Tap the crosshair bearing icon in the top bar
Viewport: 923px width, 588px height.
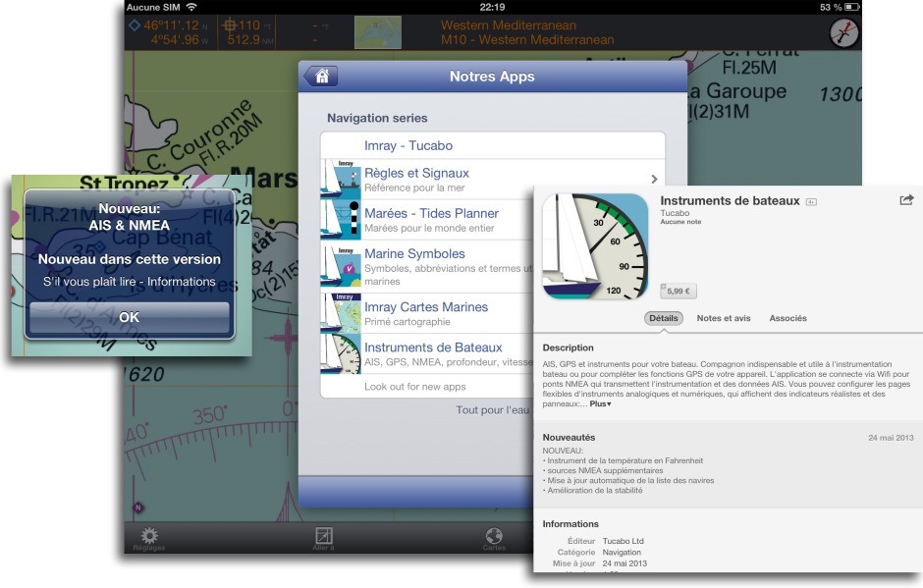pos(229,26)
